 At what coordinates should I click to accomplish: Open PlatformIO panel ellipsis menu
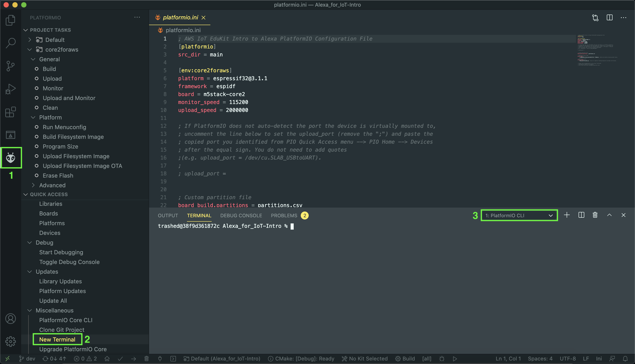click(137, 17)
